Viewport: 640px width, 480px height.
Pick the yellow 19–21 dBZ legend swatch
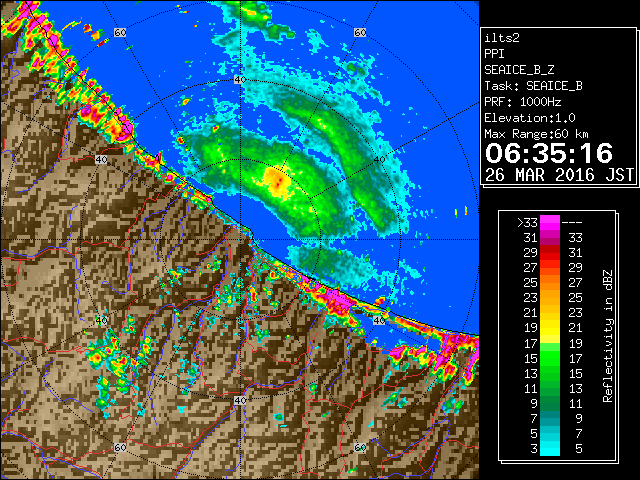click(550, 328)
